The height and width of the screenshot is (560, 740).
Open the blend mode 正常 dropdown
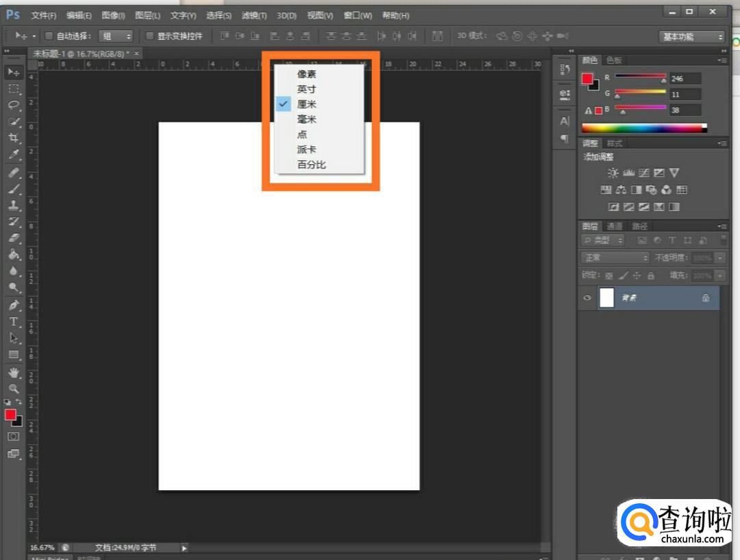pos(615,257)
